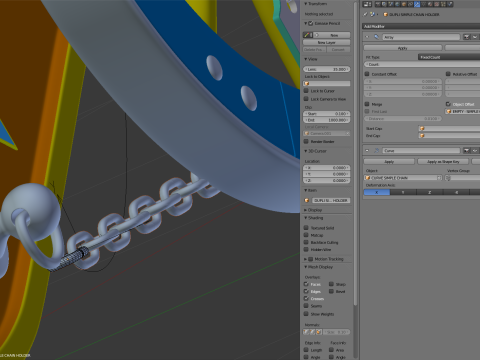480x360 pixels.
Task: Click the Array modifier name field
Action: [421, 37]
